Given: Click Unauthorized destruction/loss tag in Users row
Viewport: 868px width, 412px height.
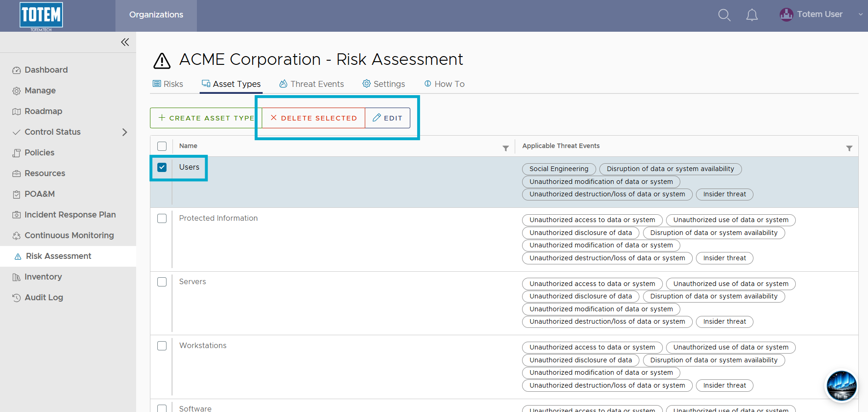Looking at the screenshot, I should pyautogui.click(x=607, y=195).
